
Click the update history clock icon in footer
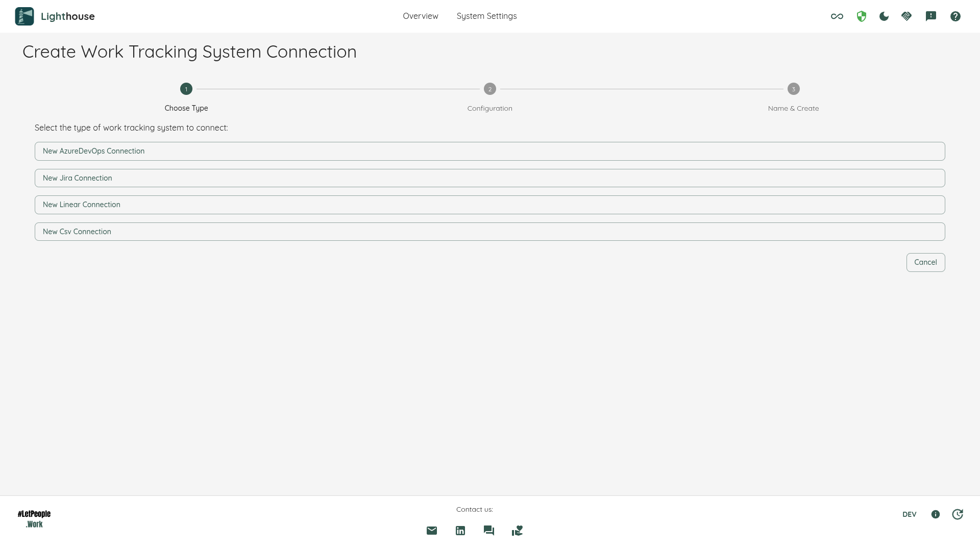(958, 514)
